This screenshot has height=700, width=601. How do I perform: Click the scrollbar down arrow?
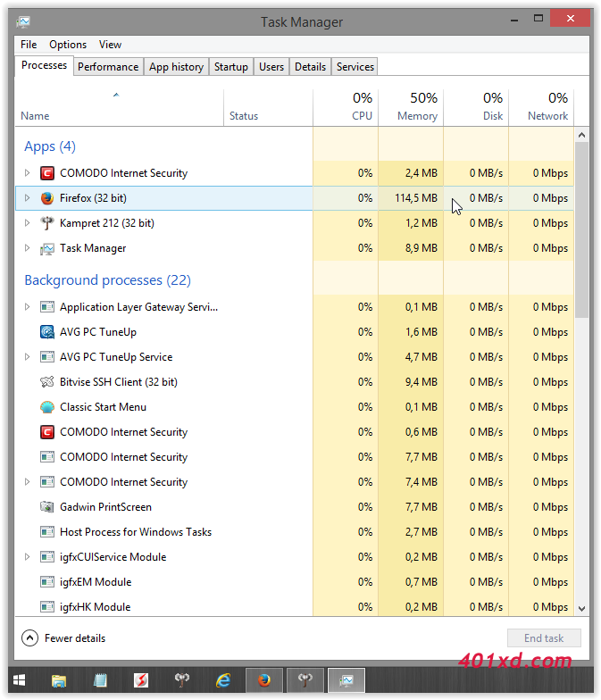click(581, 609)
